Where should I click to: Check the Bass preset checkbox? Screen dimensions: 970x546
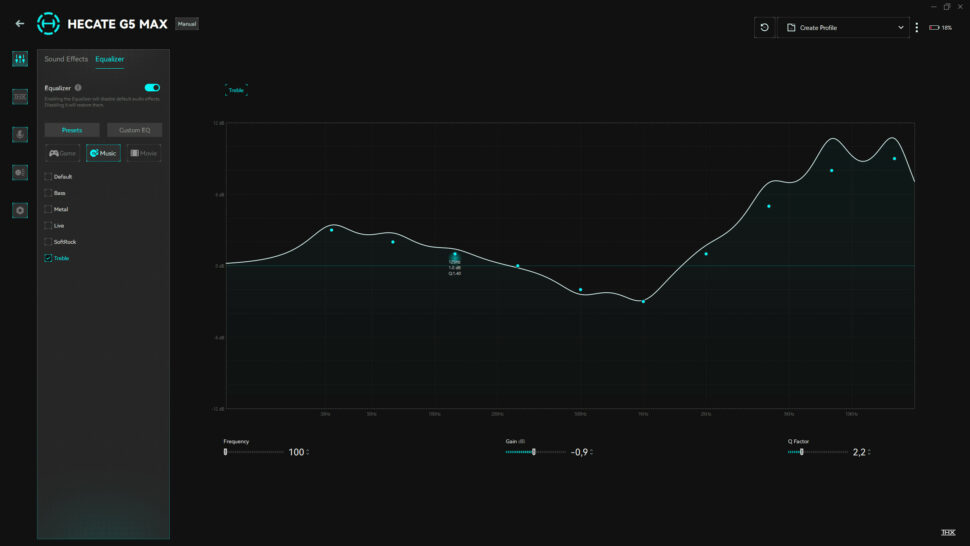(48, 193)
